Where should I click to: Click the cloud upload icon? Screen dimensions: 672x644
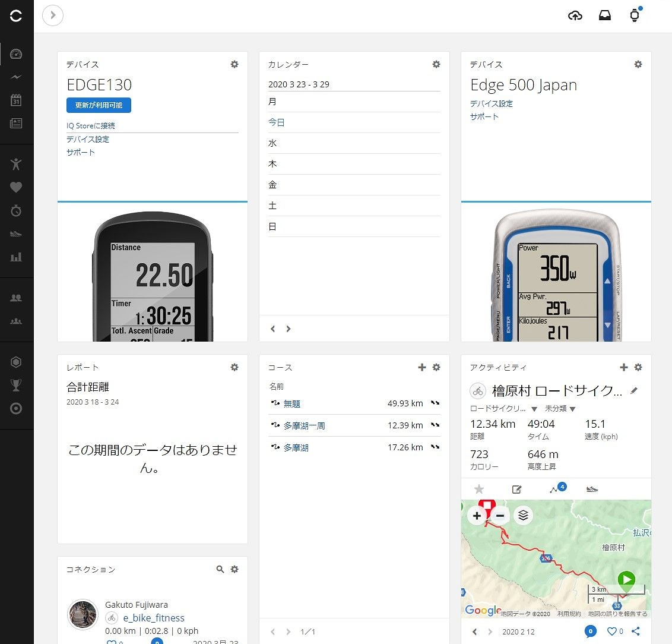[x=575, y=16]
